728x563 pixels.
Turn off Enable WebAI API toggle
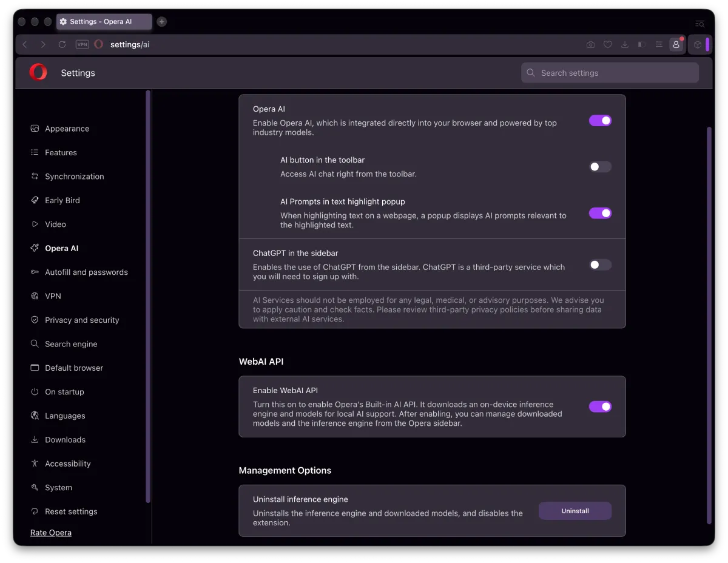(x=600, y=406)
